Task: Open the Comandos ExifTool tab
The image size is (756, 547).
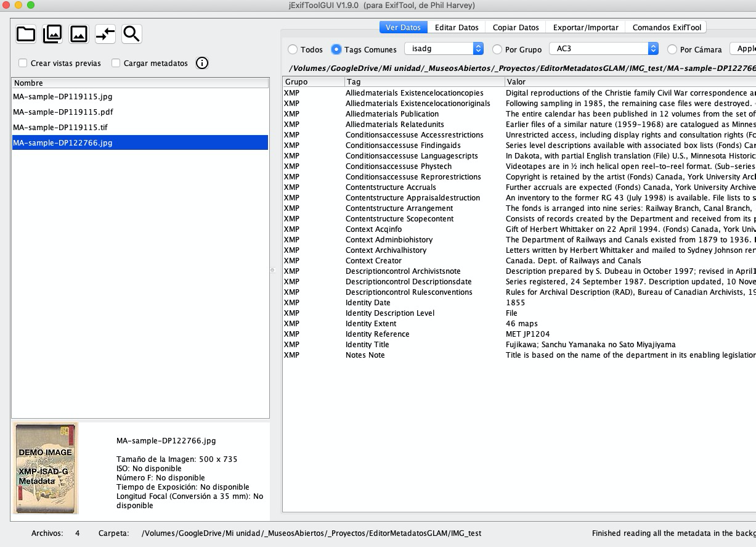Action: [x=666, y=27]
